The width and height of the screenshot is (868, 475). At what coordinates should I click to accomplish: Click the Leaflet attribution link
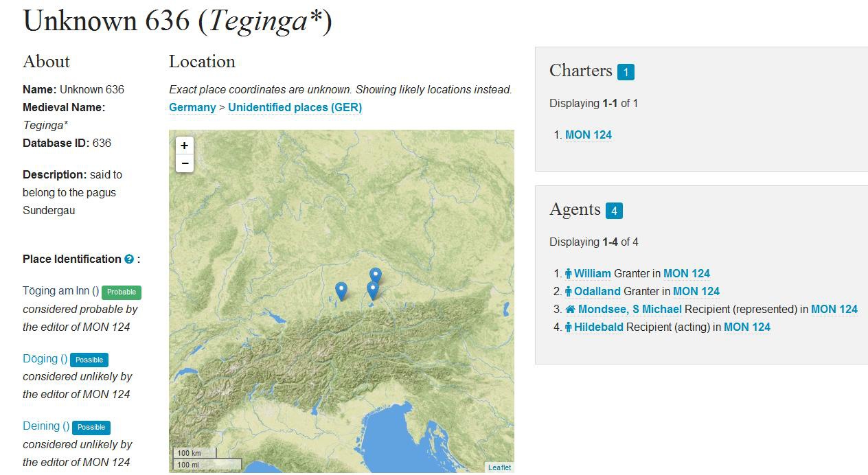pos(499,467)
